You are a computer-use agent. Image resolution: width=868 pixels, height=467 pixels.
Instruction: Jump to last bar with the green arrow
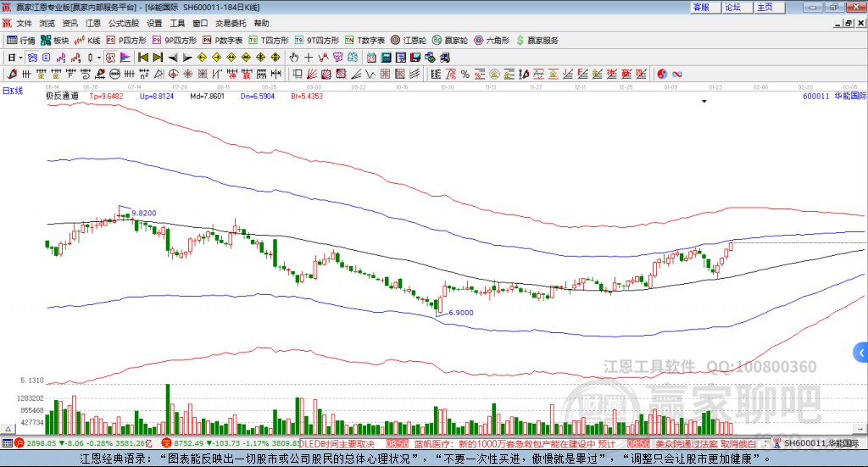click(x=158, y=58)
